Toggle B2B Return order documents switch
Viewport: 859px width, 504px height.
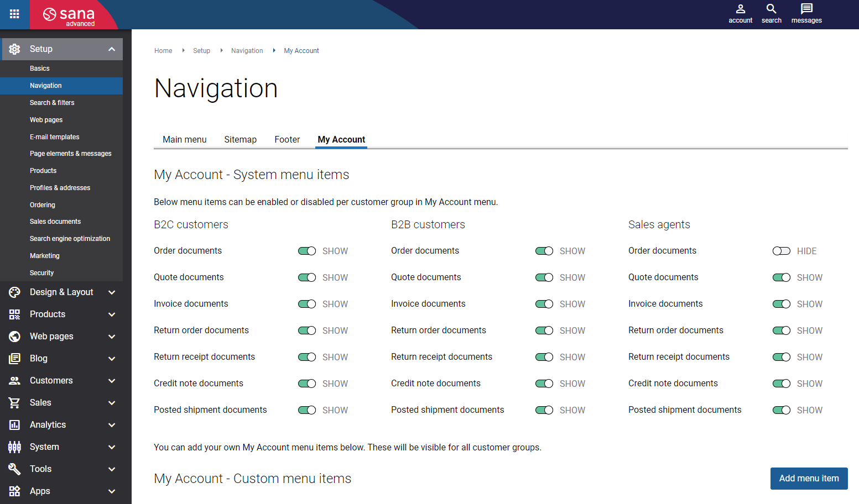click(x=544, y=330)
